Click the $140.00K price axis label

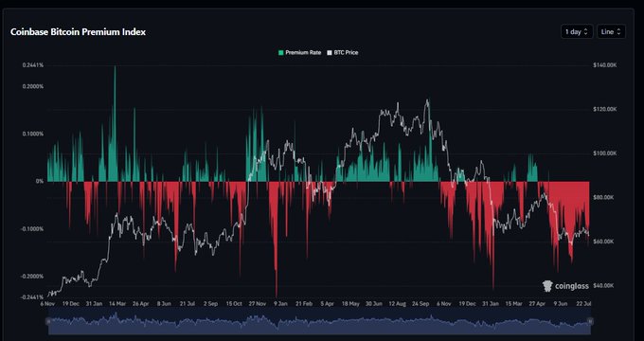[x=605, y=65]
